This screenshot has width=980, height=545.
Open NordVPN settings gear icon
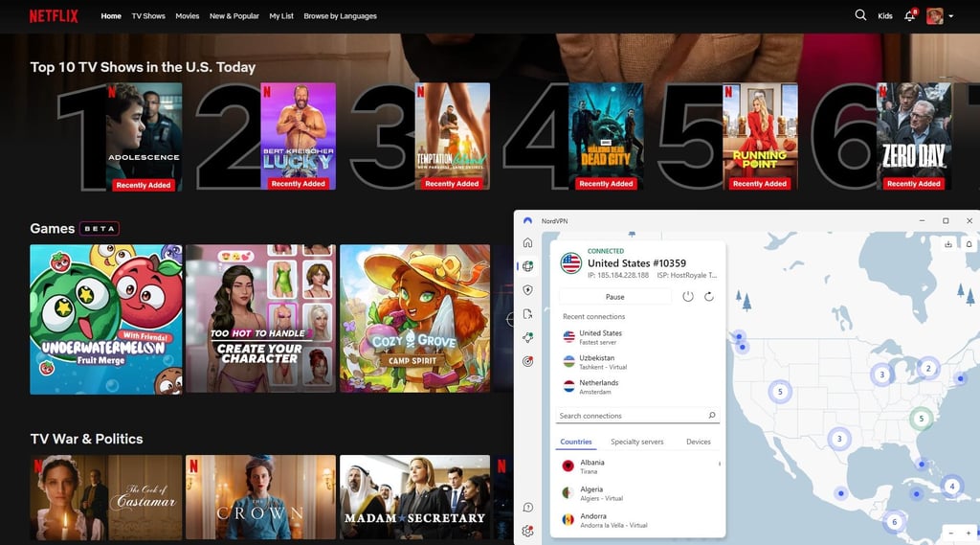click(527, 532)
